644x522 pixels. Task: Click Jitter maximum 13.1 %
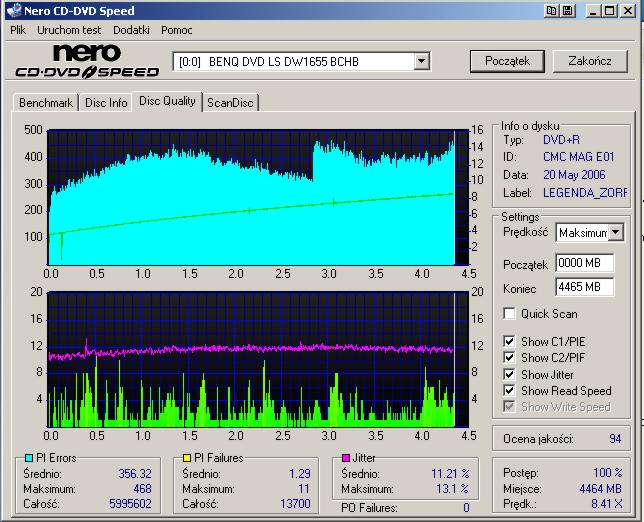(x=453, y=489)
